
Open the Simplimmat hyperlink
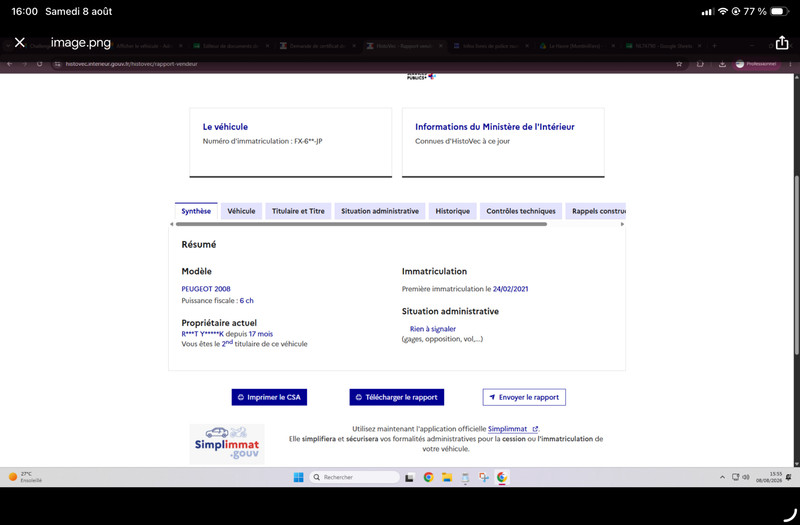tap(512, 429)
